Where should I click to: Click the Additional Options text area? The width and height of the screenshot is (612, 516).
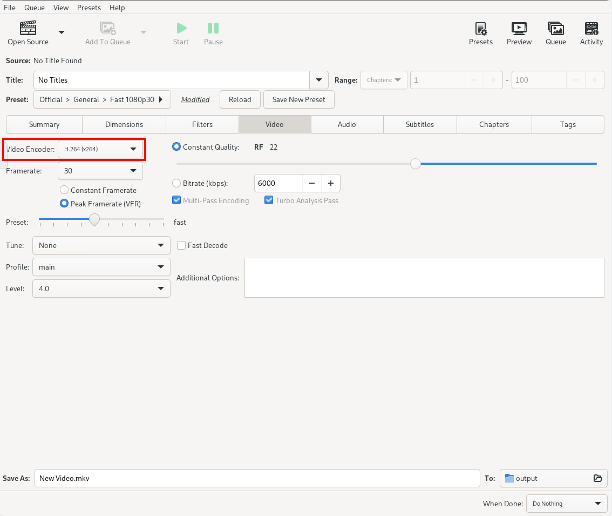coord(424,278)
